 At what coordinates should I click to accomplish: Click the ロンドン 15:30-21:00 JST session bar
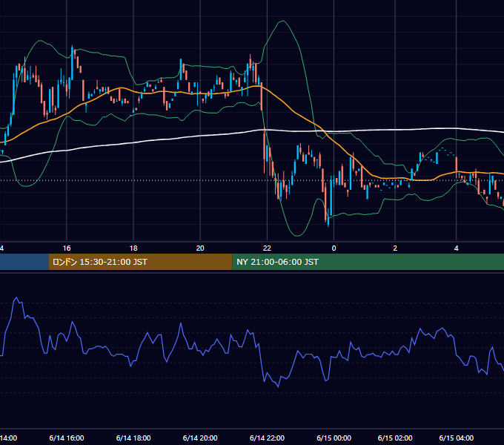click(x=141, y=262)
